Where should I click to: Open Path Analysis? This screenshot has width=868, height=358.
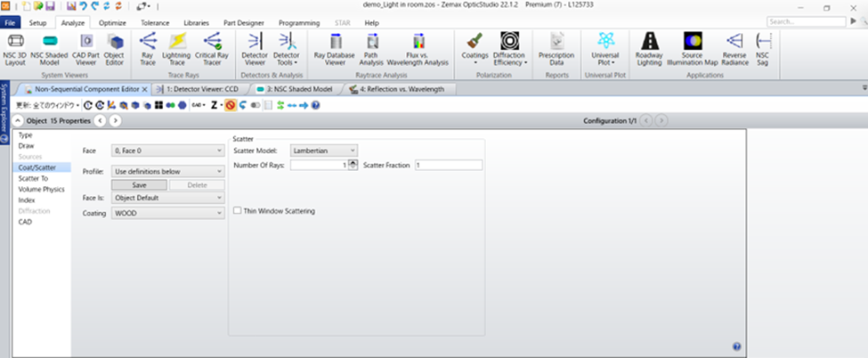click(x=371, y=49)
